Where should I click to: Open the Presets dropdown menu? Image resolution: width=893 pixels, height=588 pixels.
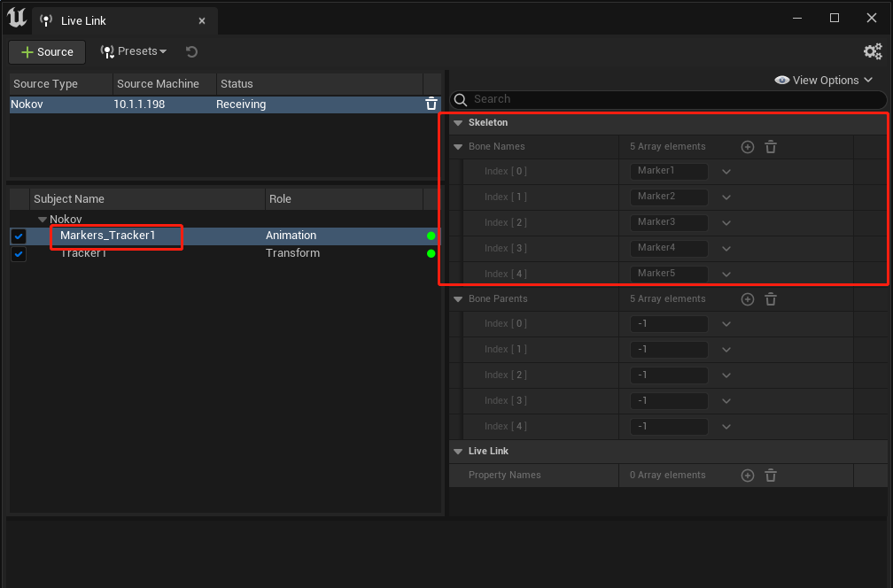tap(133, 51)
